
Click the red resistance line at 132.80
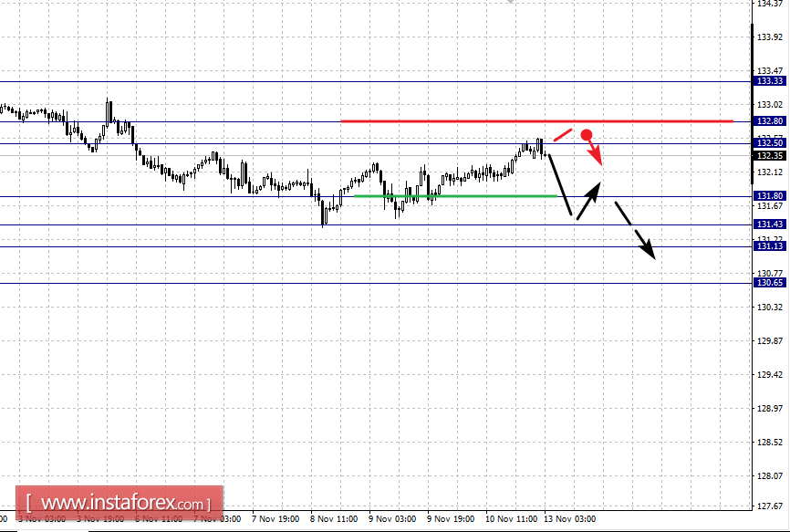537,120
